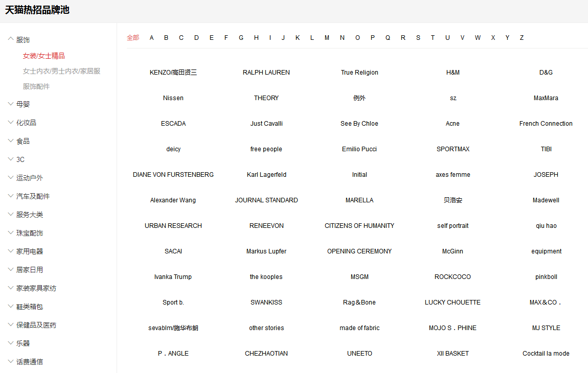Screen dimensions: 588x373
Task: Open the JOURNAL STANDARD brand
Action: tap(266, 200)
